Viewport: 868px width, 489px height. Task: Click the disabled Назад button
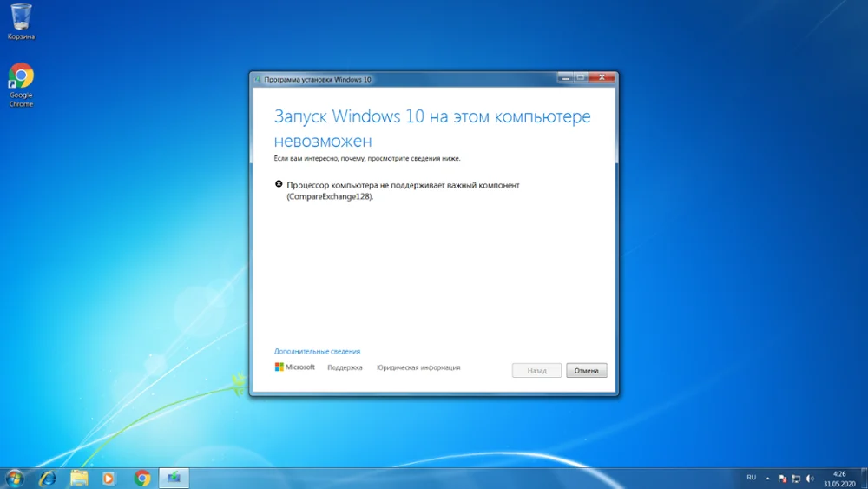tap(536, 371)
